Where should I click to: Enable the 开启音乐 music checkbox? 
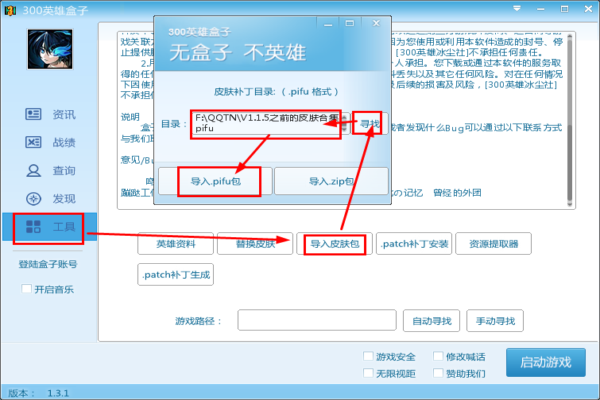[26, 289]
